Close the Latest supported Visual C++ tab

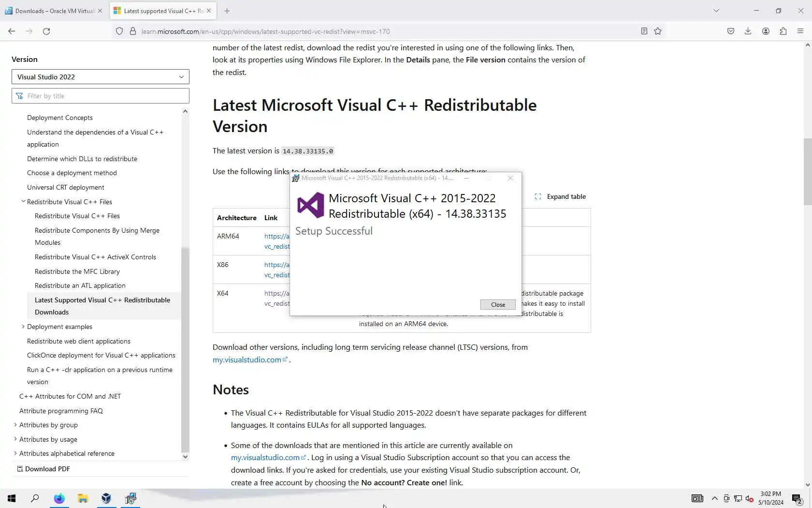209,11
